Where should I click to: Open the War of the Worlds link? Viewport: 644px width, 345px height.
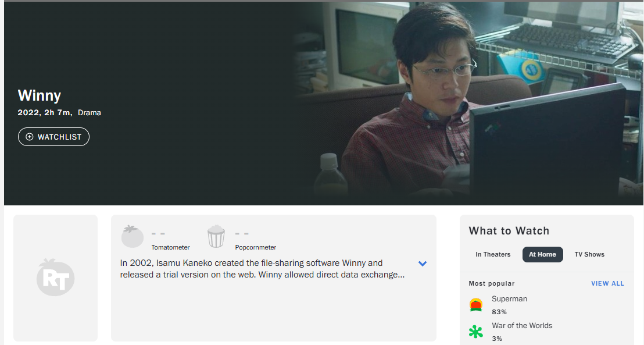point(522,326)
